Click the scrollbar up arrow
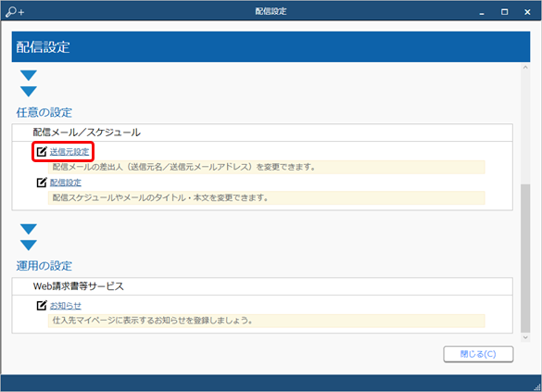Screen dimensions: 542x392 click(525, 68)
